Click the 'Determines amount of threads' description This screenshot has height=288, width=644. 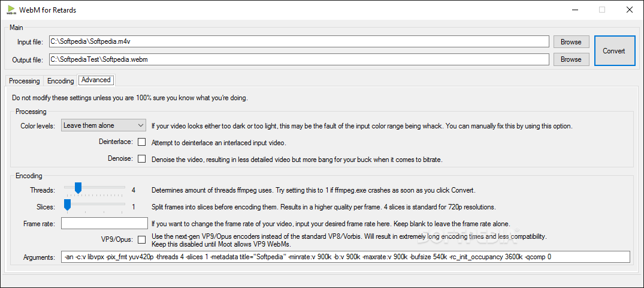tap(314, 190)
